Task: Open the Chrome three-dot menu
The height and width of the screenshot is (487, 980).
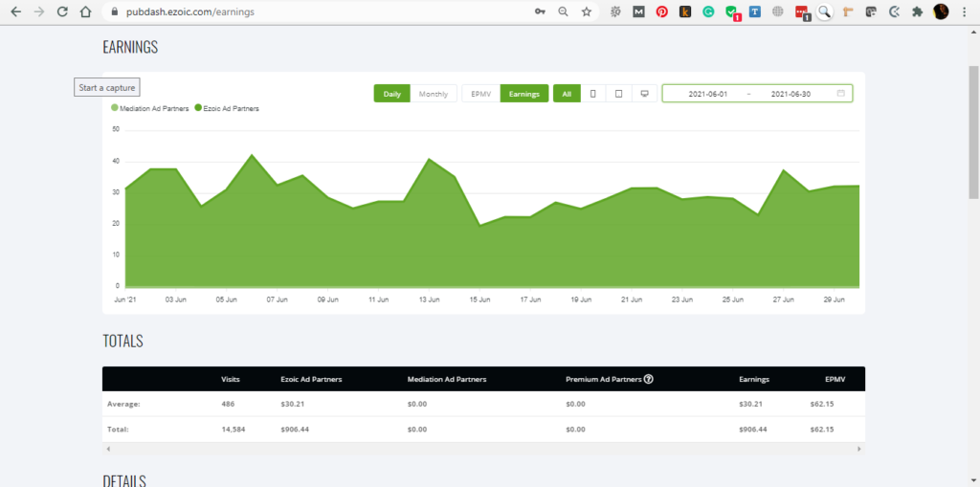Action: coord(964,11)
